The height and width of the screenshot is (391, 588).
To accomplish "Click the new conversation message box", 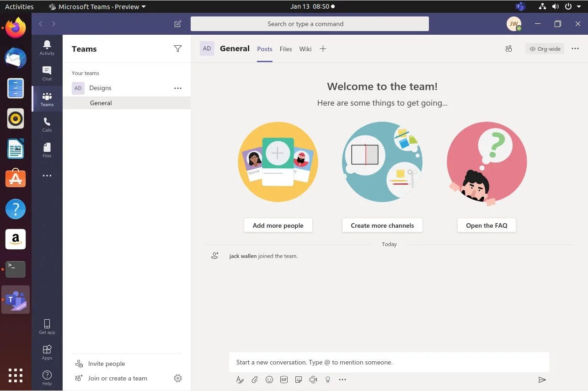I will pos(389,362).
